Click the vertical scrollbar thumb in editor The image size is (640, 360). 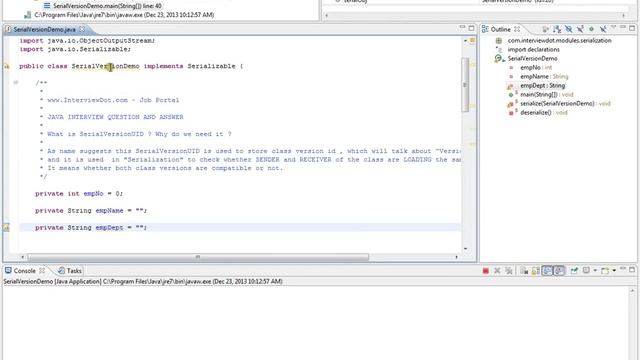[465, 84]
